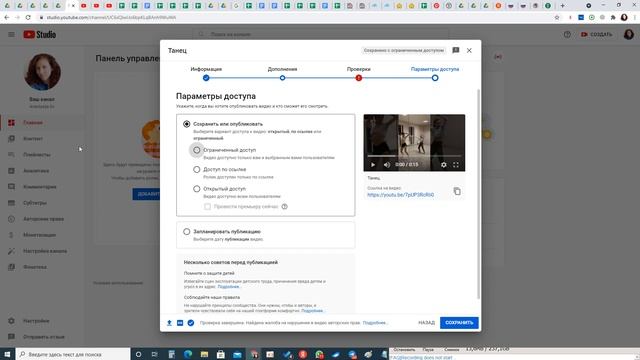
Task: Open Настройка канала in the sidebar
Action: [x=45, y=251]
